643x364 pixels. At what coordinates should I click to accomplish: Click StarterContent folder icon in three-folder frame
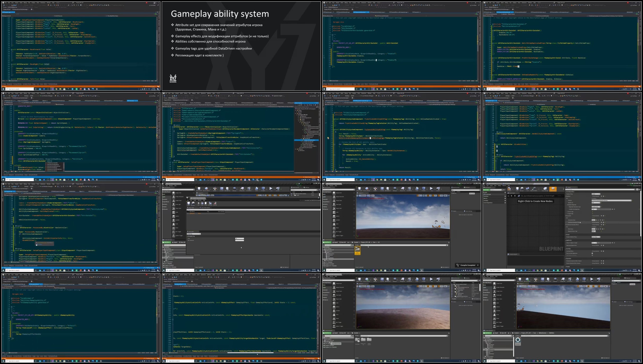point(369,340)
